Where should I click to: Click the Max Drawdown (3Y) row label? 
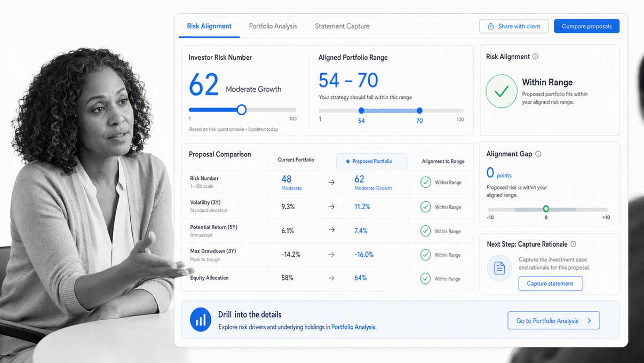click(213, 251)
